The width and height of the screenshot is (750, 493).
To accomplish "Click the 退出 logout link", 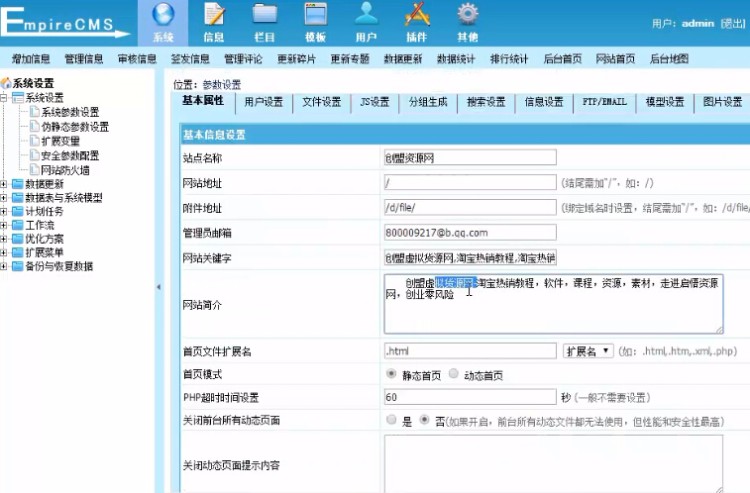I will pyautogui.click(x=733, y=23).
